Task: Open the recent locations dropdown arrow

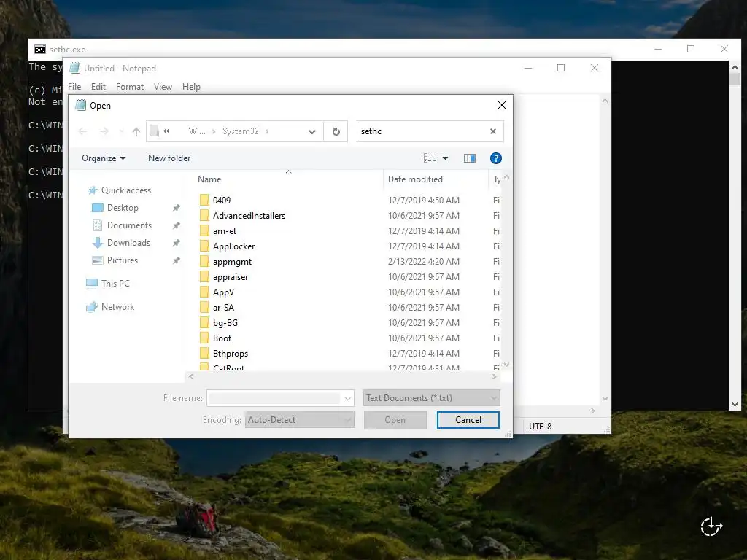Action: pyautogui.click(x=122, y=131)
